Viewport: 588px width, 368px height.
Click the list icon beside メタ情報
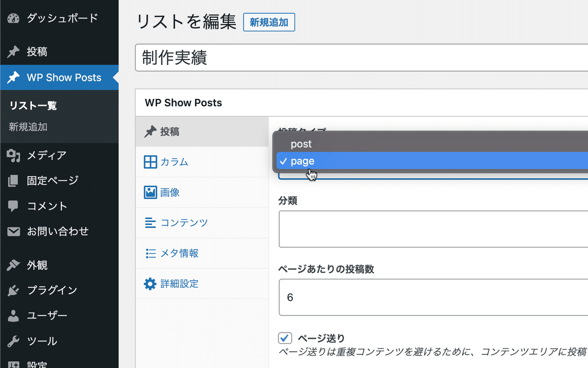click(150, 253)
